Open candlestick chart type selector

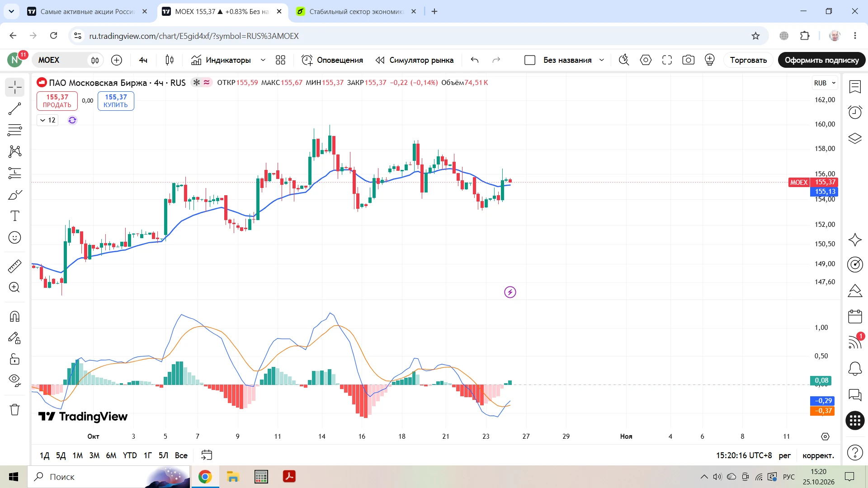point(170,60)
